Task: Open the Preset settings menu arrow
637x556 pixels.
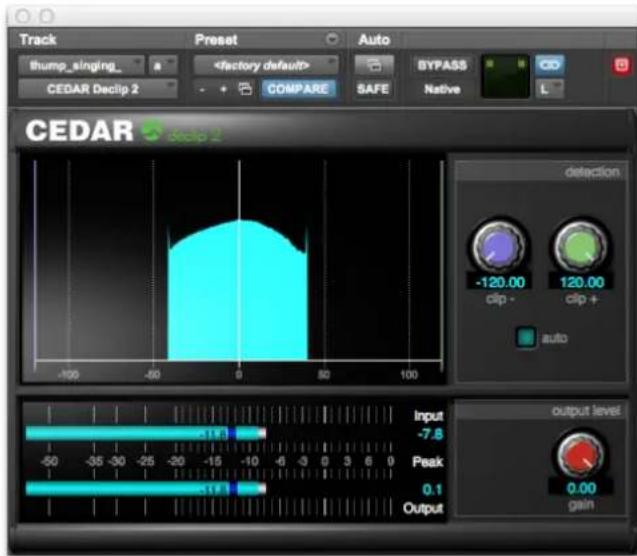Action: click(332, 39)
